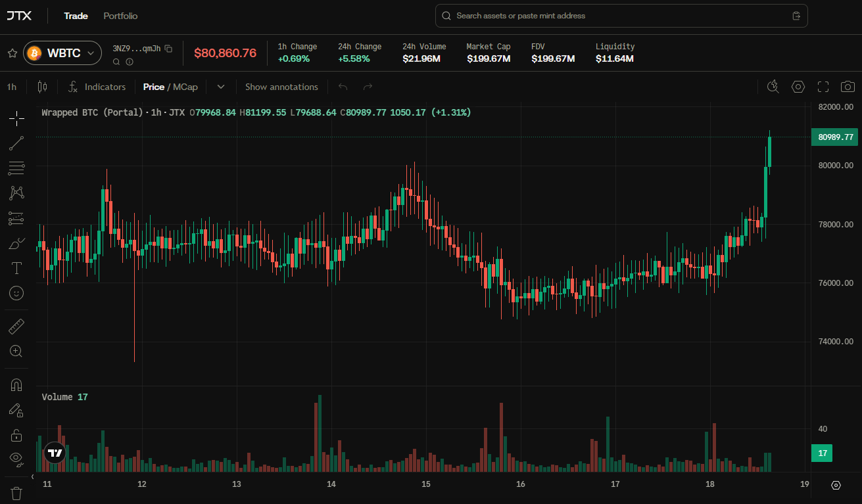The image size is (862, 504).
Task: Click the 82000.00 price axis label
Action: [x=836, y=107]
